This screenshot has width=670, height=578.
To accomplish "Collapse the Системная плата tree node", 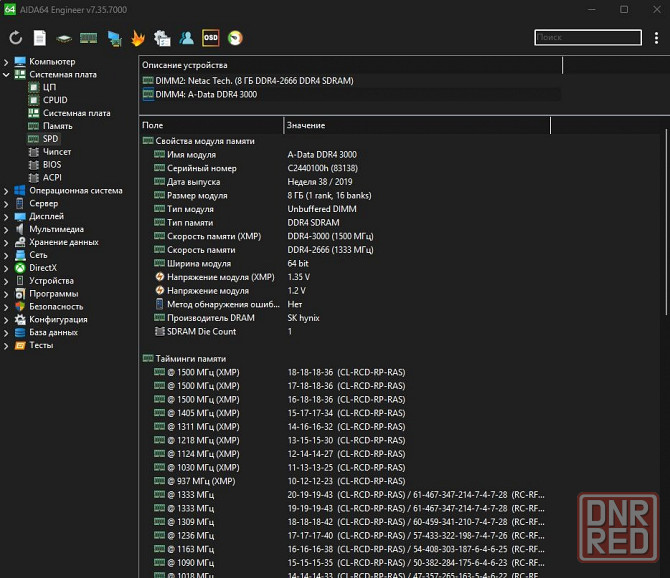I will click(6, 75).
